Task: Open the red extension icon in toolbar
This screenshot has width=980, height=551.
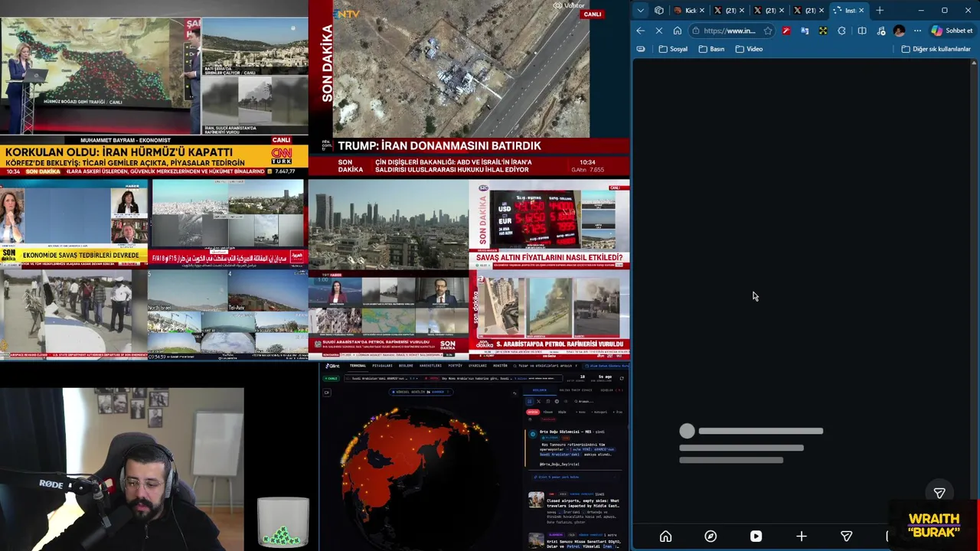Action: (x=786, y=31)
